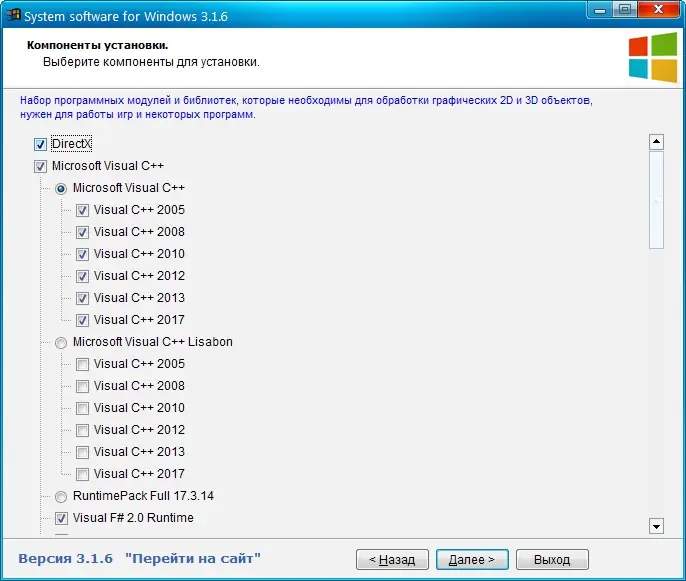Click "Выберите компоненты для установки." text
This screenshot has width=686, height=581.
tap(151, 62)
